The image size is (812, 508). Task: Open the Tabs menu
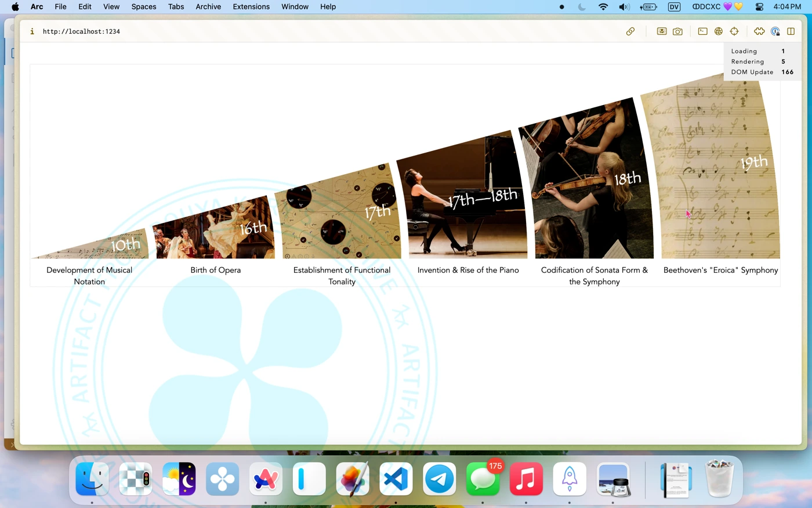click(x=176, y=7)
